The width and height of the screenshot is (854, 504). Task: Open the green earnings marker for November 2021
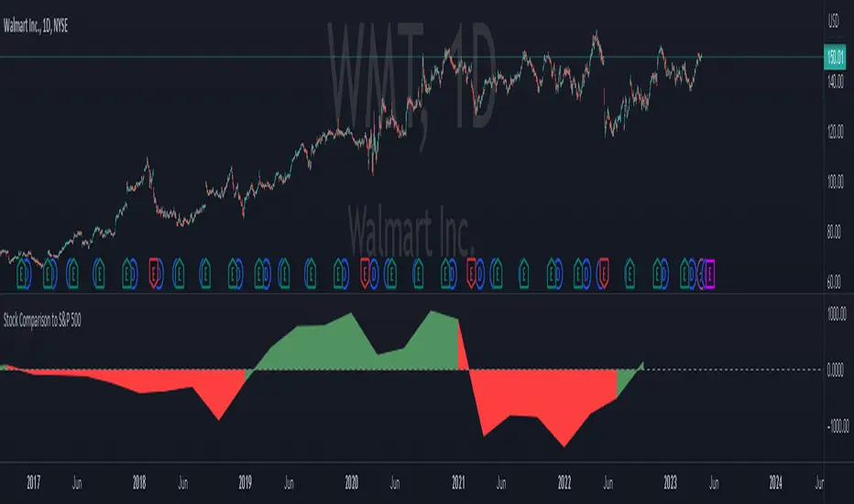552,273
